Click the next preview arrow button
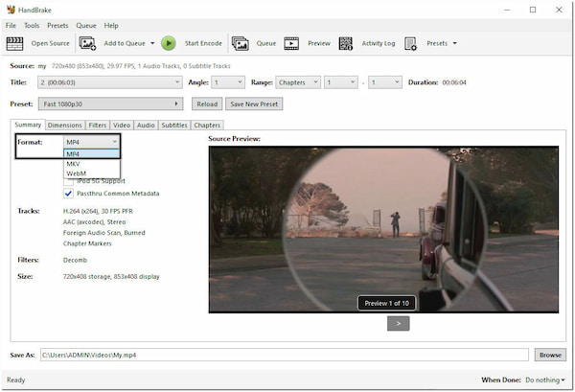 pyautogui.click(x=399, y=324)
